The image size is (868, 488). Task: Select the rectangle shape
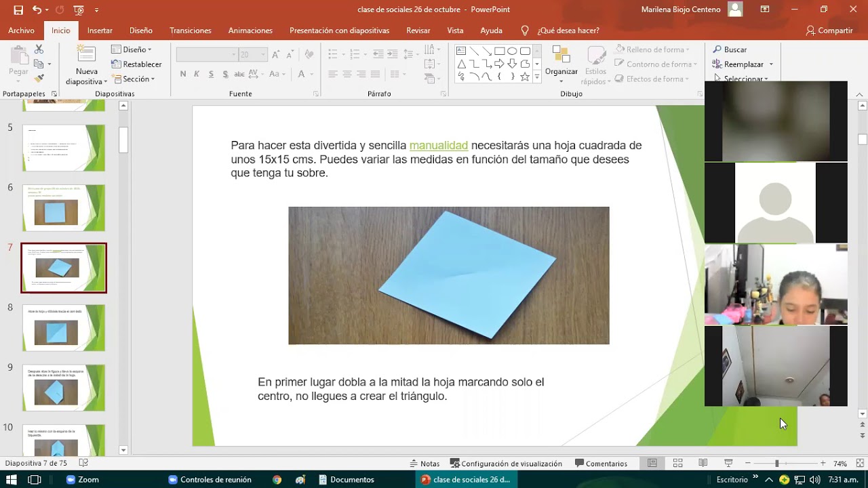click(x=499, y=51)
